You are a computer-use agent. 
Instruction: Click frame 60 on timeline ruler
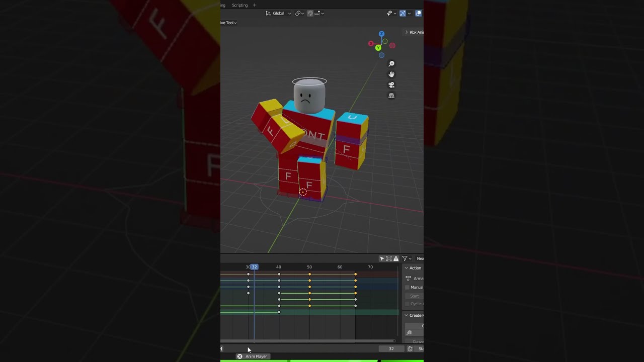click(340, 267)
